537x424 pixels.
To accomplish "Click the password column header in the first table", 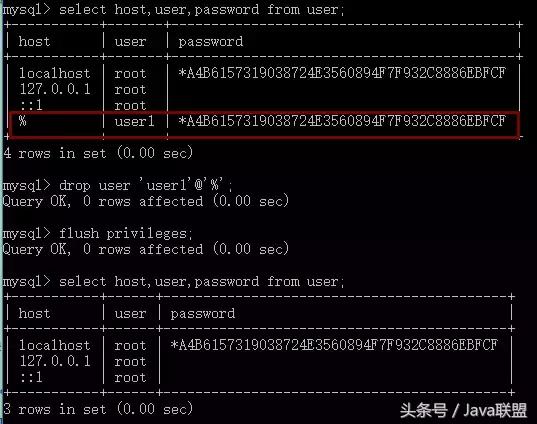I will click(x=211, y=42).
